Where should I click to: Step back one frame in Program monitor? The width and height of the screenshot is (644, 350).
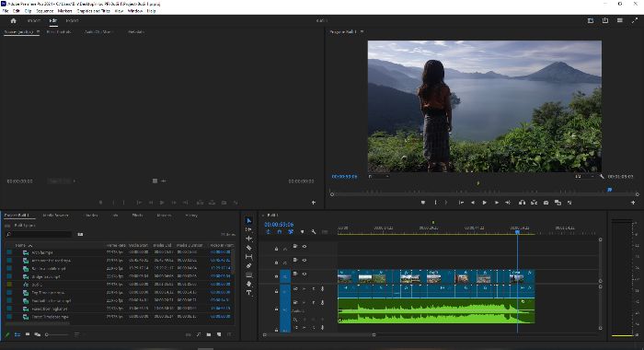(473, 203)
